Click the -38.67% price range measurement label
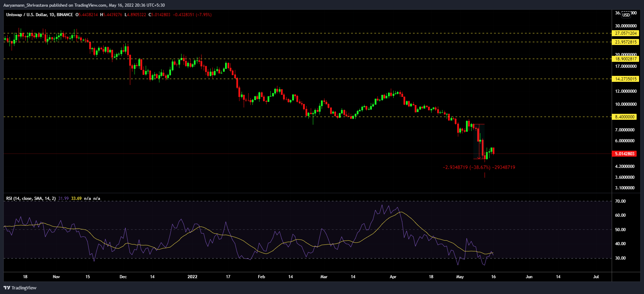 pos(479,168)
